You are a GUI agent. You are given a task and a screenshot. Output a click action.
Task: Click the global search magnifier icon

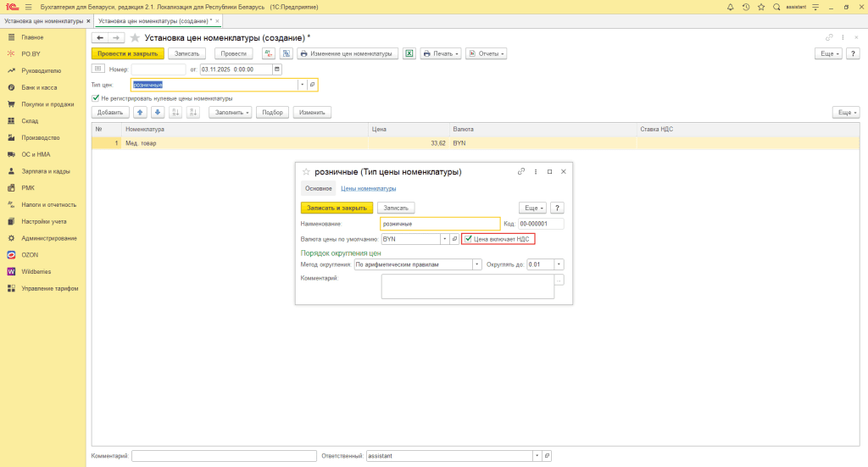[776, 7]
